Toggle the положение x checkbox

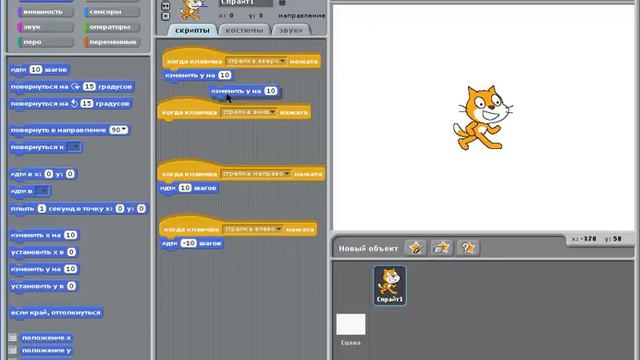[x=13, y=338]
